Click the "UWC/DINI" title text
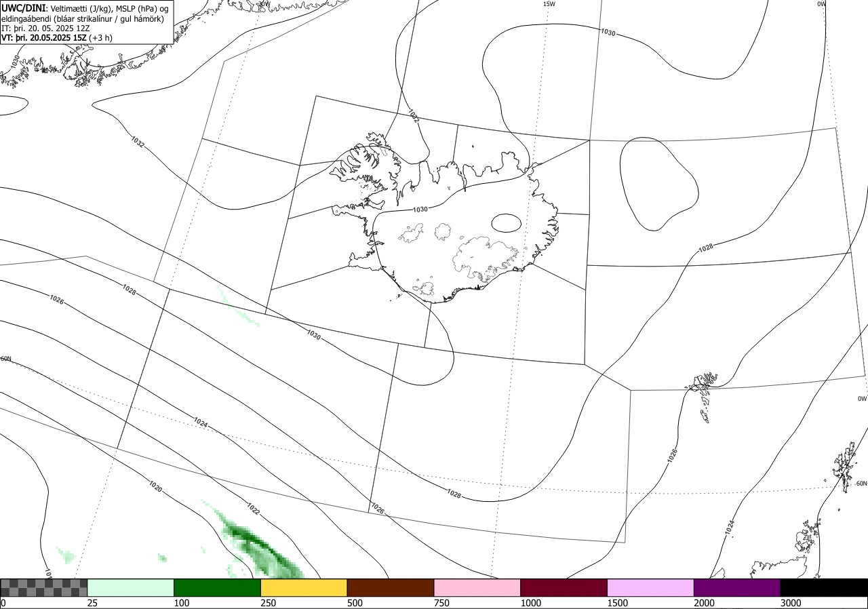Screen dimensions: 868x609 click(x=23, y=7)
